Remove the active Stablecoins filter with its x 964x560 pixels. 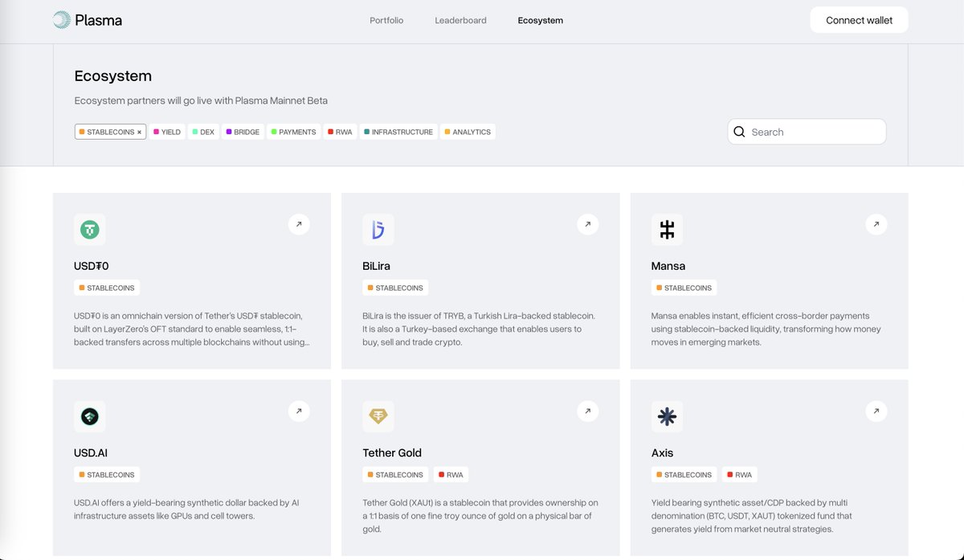(139, 132)
